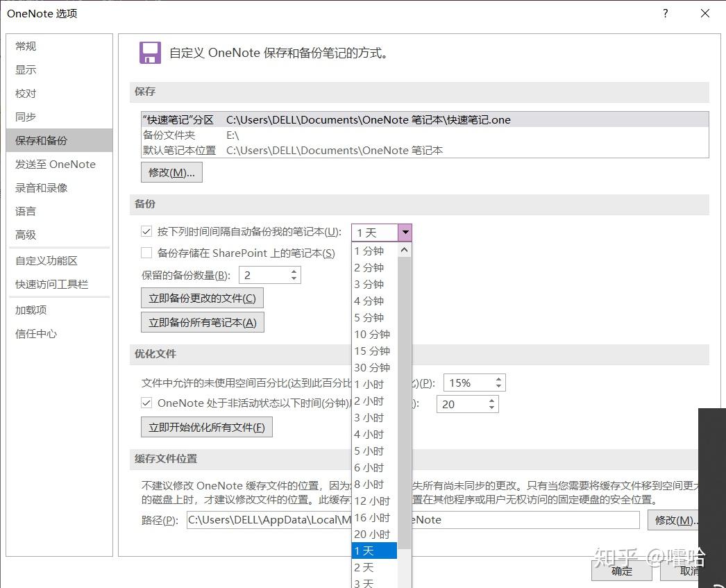Collapse the backup interval dropdown arrow

pyautogui.click(x=405, y=233)
